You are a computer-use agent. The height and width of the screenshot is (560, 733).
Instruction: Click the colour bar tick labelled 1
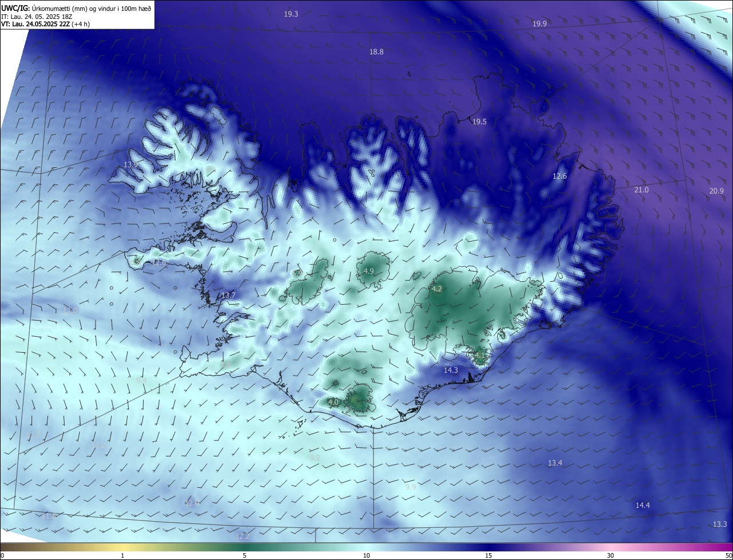pyautogui.click(x=123, y=555)
